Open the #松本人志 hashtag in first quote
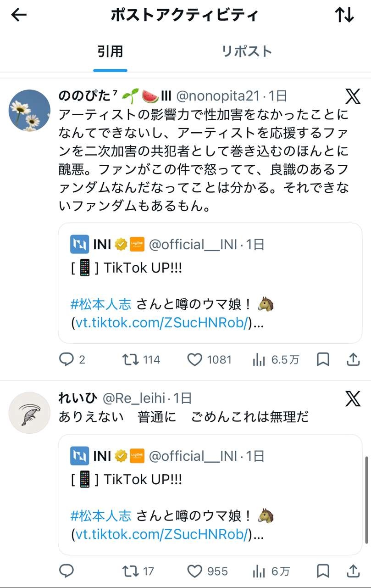The width and height of the screenshot is (371, 588). (101, 304)
